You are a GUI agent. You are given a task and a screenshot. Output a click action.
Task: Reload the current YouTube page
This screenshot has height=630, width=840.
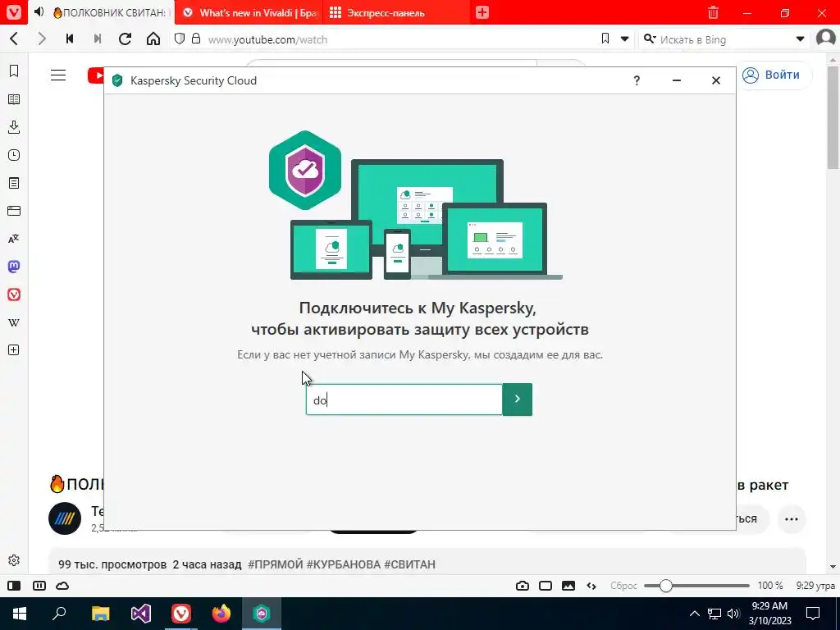click(125, 39)
